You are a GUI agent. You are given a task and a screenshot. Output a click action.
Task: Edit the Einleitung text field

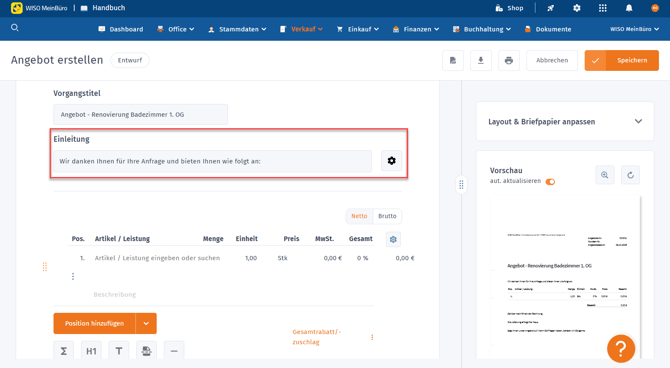(212, 161)
